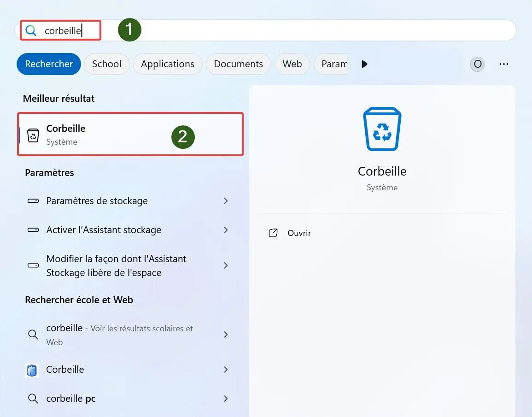
Task: Open the three-dots more options menu
Action: pyautogui.click(x=503, y=64)
